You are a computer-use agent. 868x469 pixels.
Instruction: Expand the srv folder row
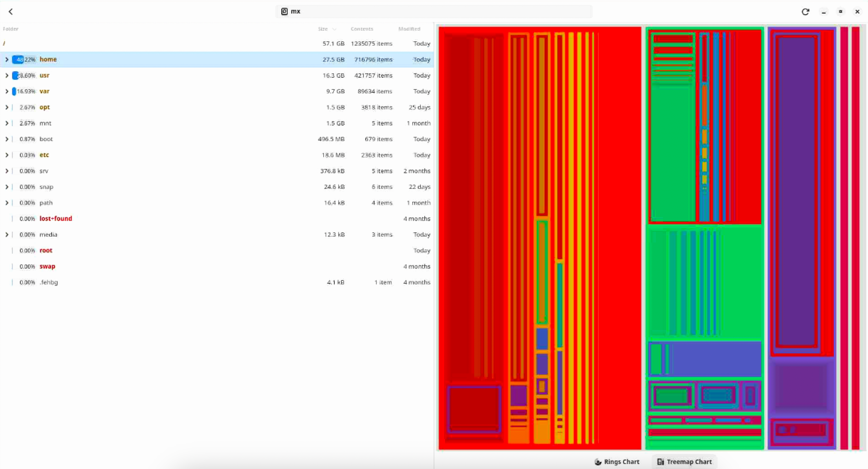coord(7,171)
